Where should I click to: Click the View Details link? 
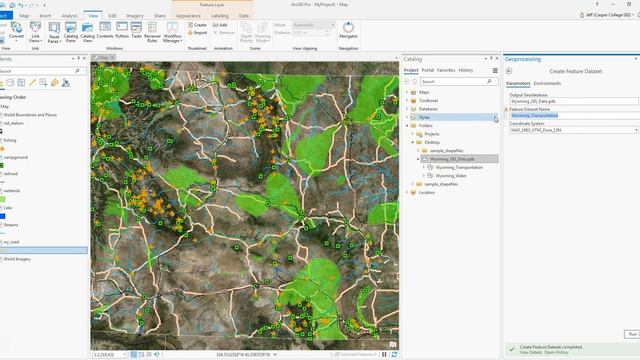(x=531, y=352)
